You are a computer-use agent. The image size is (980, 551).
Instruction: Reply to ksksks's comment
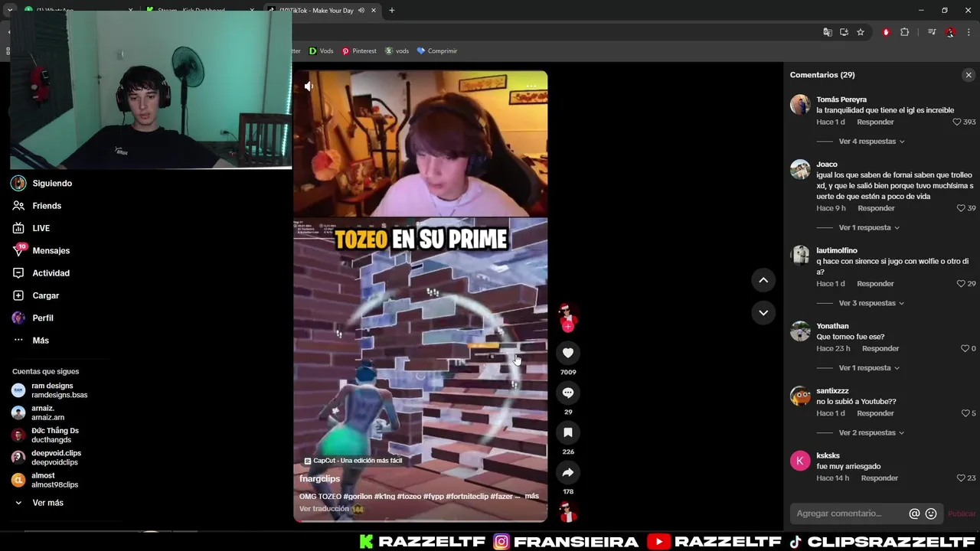click(880, 478)
